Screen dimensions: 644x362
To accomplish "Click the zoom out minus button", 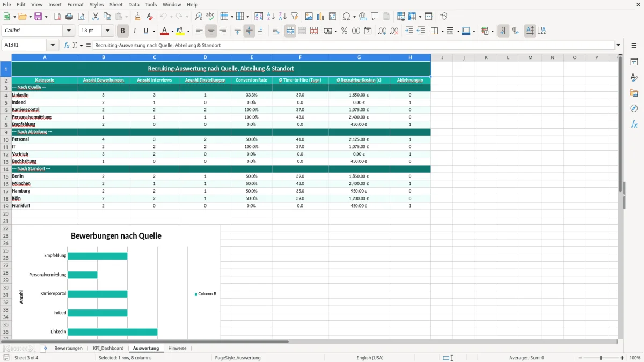I will (580, 358).
